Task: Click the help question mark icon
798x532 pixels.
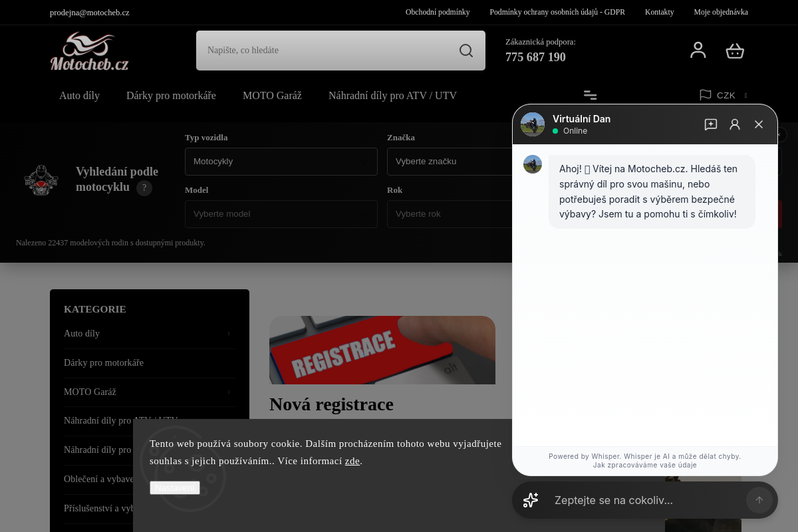Action: pyautogui.click(x=144, y=188)
